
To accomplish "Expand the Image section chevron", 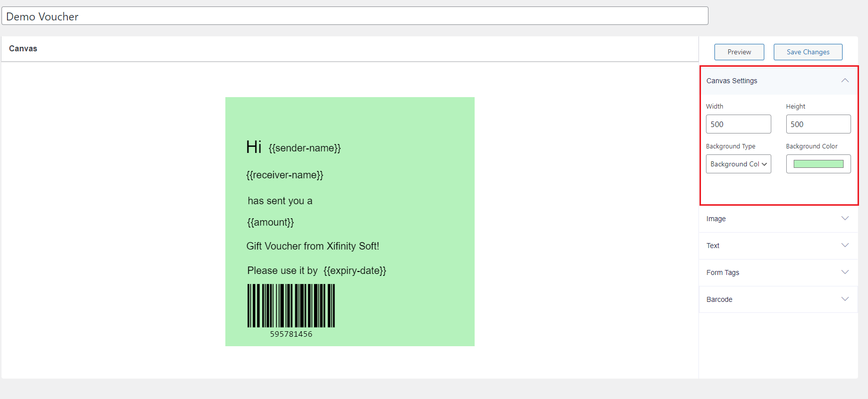I will [845, 218].
